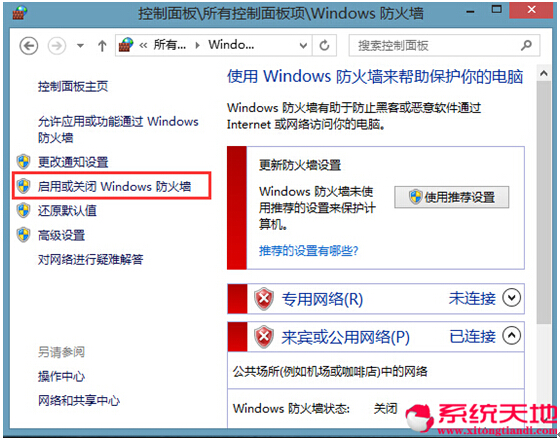Viewport: 560px width, 440px height.
Task: Open the recent locations dropdown arrow
Action: tap(80, 46)
